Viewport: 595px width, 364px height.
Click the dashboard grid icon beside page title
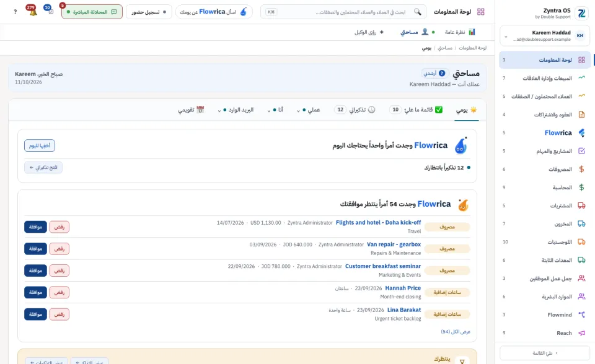[x=481, y=12]
